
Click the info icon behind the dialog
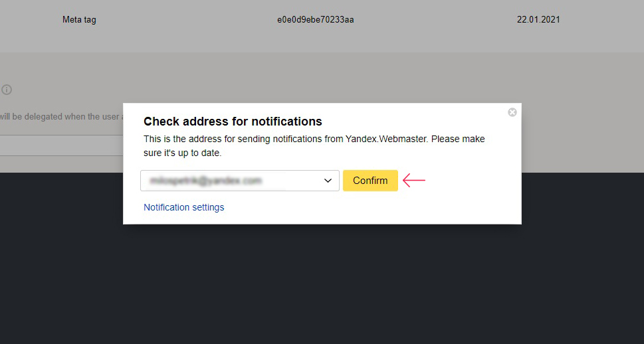coord(6,90)
